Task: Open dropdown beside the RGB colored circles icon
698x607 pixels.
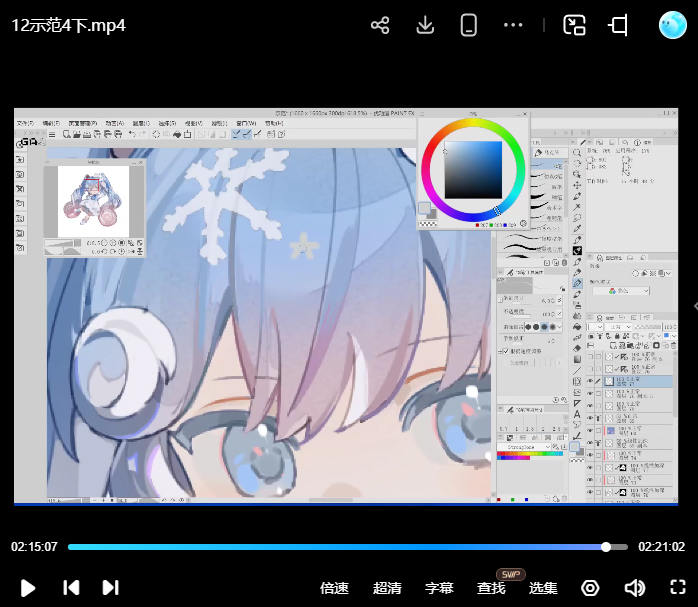Action: click(x=646, y=291)
